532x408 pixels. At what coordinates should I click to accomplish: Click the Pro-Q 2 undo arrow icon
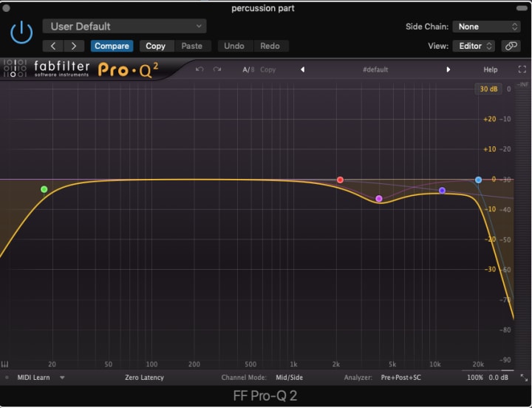pos(199,69)
